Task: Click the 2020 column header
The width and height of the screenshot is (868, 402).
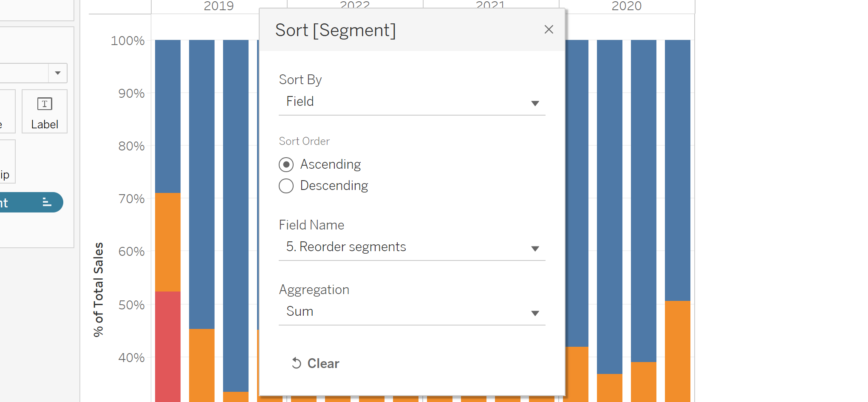Action: pyautogui.click(x=626, y=6)
